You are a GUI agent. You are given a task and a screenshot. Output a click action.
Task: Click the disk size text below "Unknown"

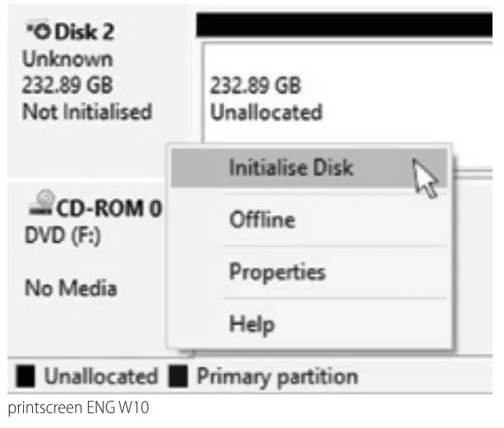[x=67, y=85]
